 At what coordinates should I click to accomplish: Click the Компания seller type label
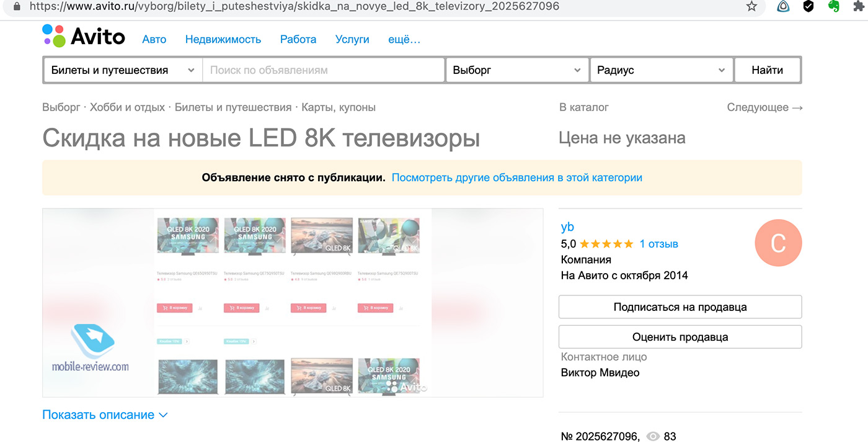point(586,259)
